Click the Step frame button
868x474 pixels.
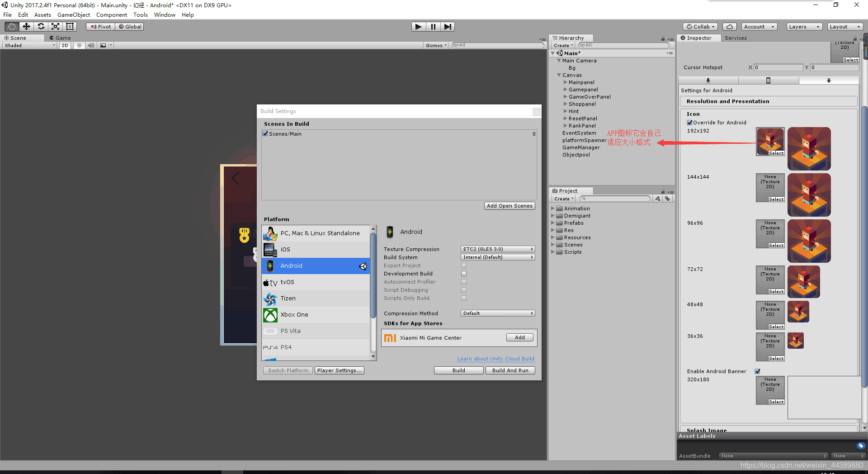coord(448,27)
